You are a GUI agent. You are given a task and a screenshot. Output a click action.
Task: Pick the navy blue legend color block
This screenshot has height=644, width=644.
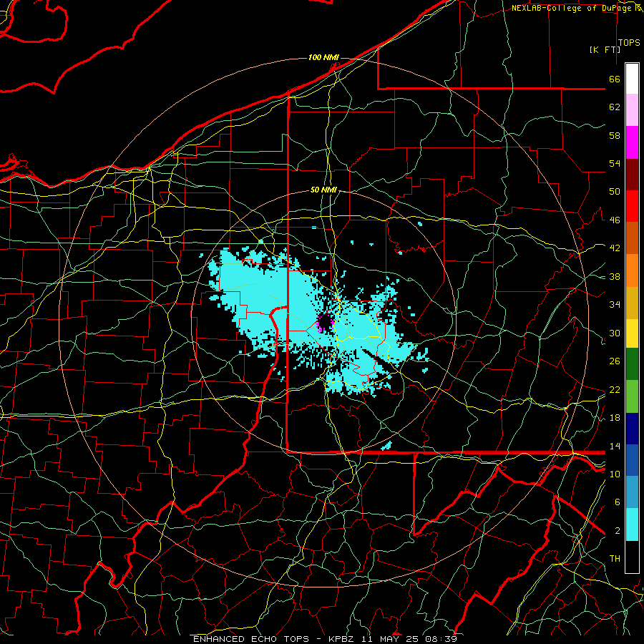tap(632, 429)
